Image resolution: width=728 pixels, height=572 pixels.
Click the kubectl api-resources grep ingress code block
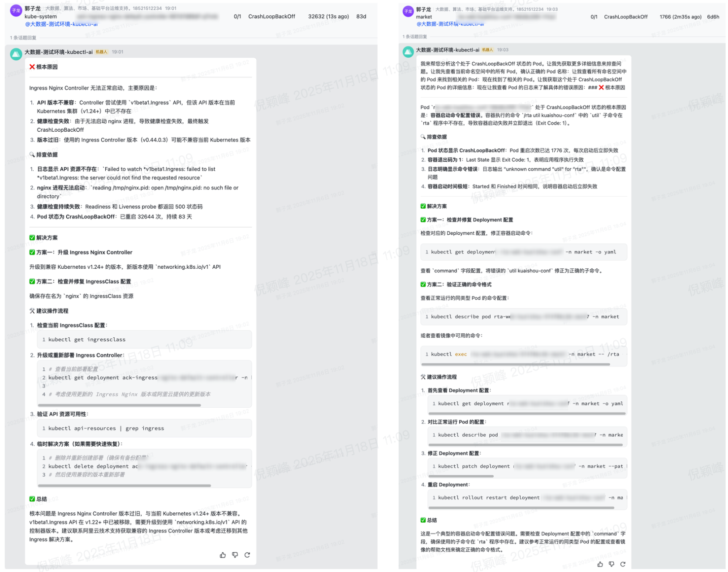144,428
